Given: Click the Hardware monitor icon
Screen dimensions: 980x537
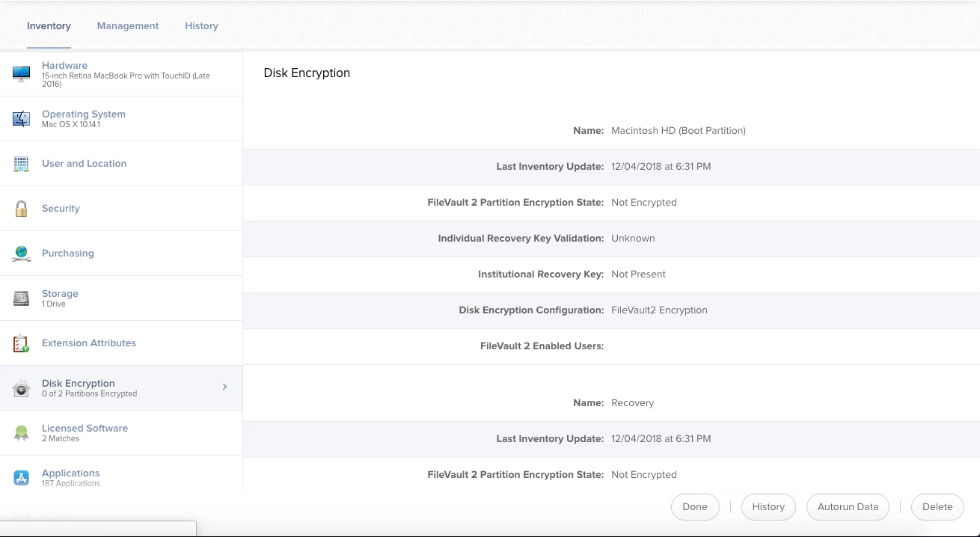Looking at the screenshot, I should (x=21, y=74).
